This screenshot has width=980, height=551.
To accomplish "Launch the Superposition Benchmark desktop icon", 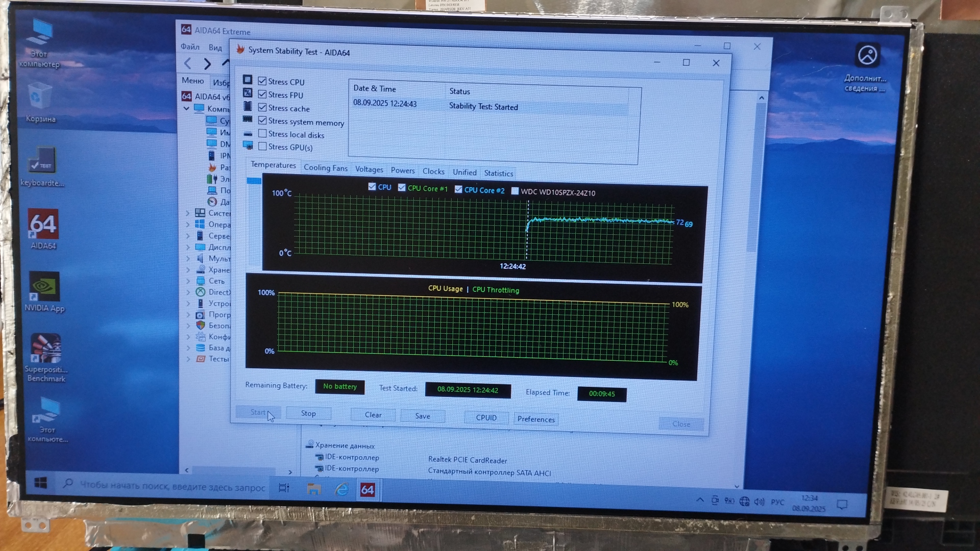I will pos(46,349).
